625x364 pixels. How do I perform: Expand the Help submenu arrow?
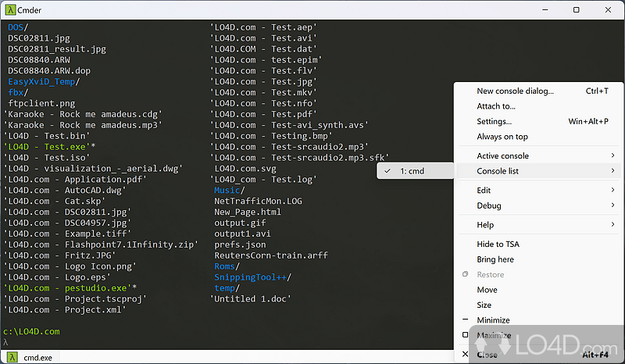[x=612, y=224]
